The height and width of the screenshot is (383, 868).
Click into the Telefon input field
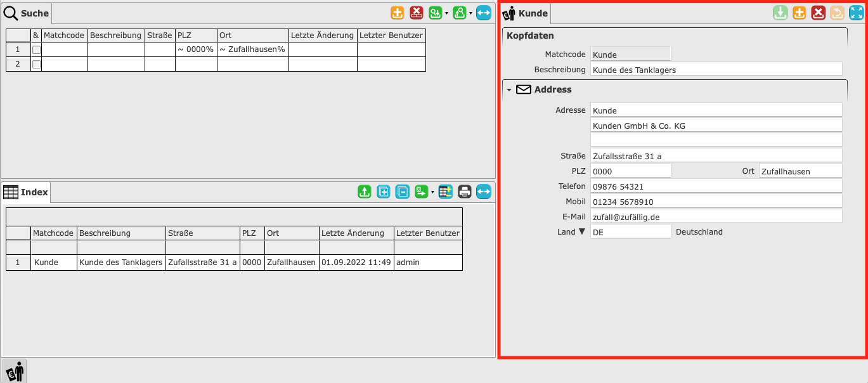[x=716, y=186]
